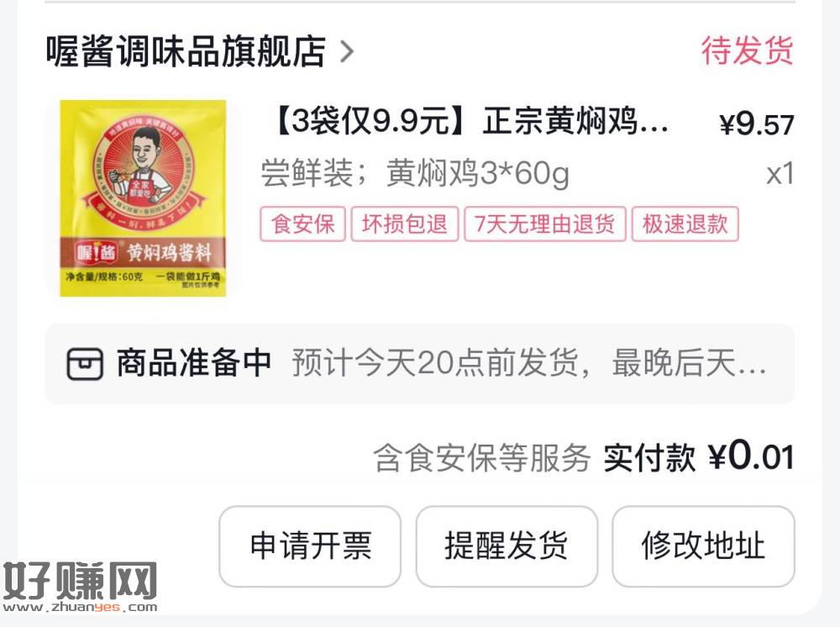The image size is (840, 627).
Task: Tap the 提醒发货 button
Action: tap(507, 546)
